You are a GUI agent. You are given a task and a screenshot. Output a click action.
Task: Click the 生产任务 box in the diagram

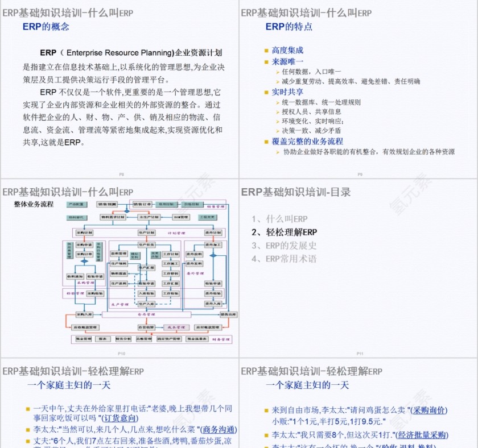click(x=147, y=244)
